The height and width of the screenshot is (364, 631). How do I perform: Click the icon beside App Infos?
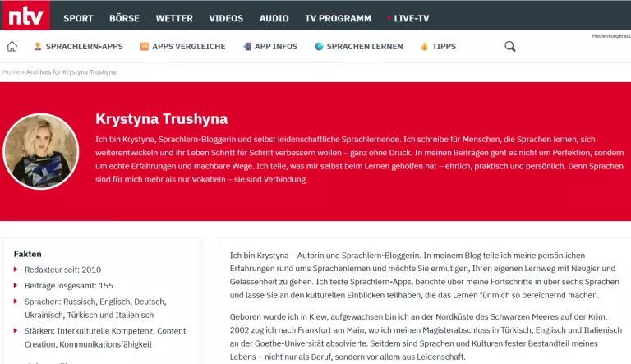[x=247, y=46]
